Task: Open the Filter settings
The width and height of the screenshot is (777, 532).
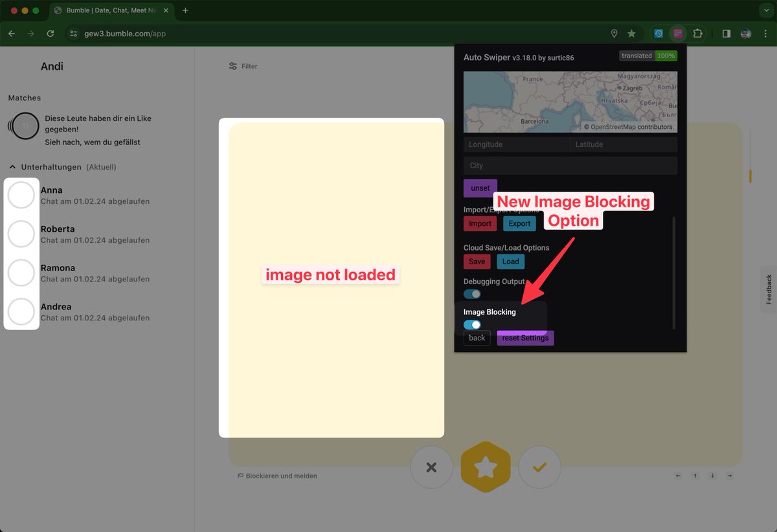Action: 243,66
